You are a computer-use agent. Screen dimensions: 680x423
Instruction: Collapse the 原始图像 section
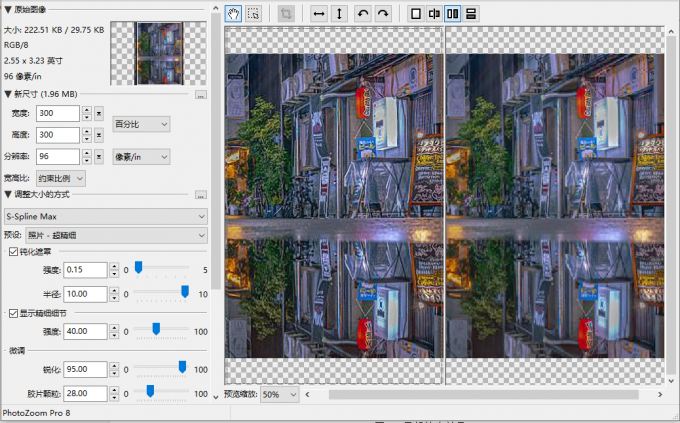pyautogui.click(x=8, y=9)
